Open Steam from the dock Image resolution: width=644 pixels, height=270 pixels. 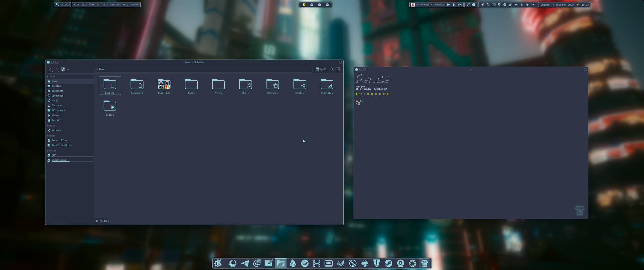388,263
